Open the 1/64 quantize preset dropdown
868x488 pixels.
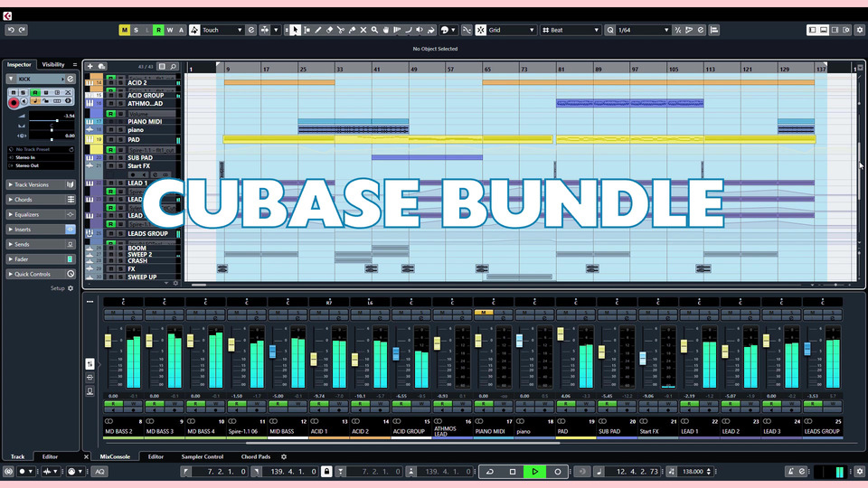coord(644,30)
